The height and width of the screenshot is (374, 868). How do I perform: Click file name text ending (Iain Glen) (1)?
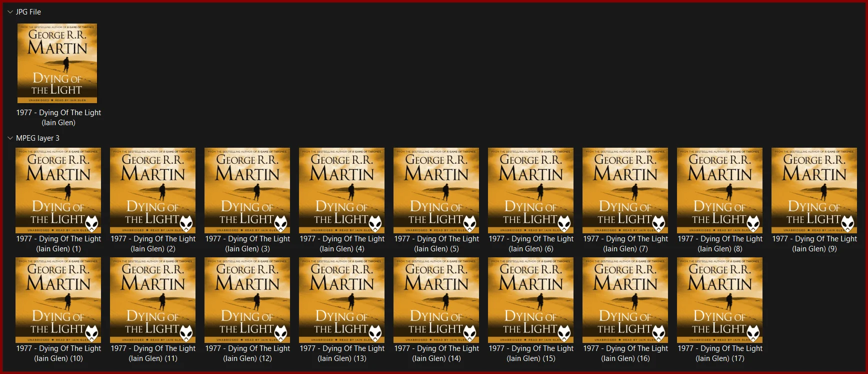tap(58, 244)
